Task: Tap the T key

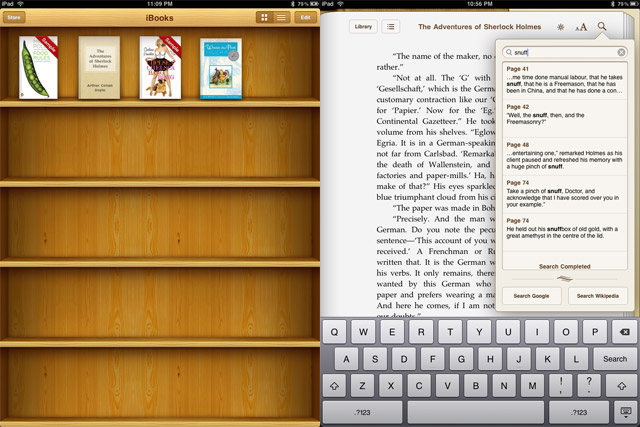Action: point(450,332)
